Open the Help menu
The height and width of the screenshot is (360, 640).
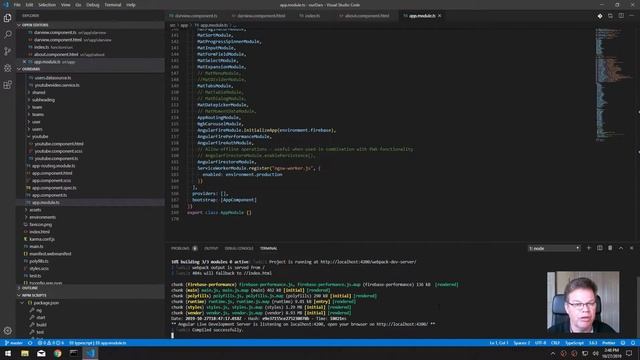click(x=131, y=5)
